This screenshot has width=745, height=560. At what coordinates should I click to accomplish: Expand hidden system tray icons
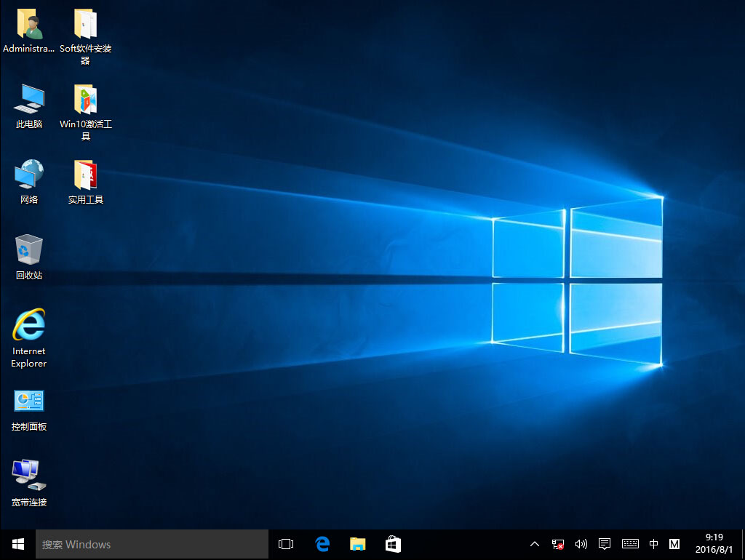(x=534, y=543)
